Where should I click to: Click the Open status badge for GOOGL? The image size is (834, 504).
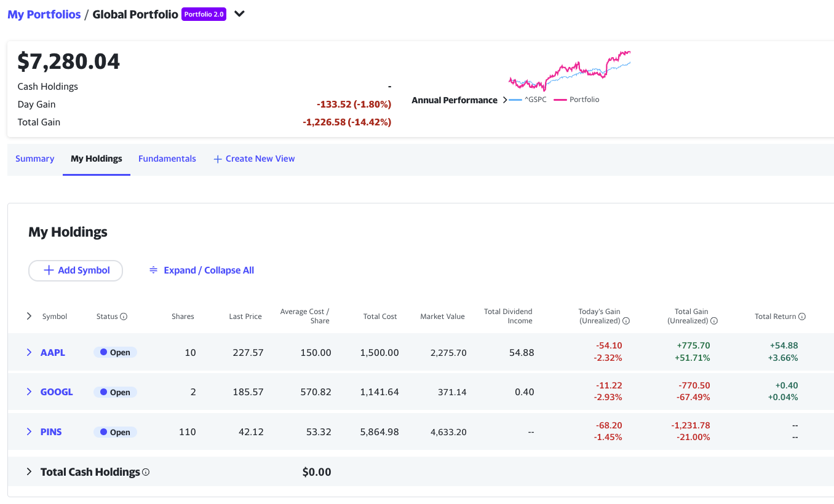point(115,392)
